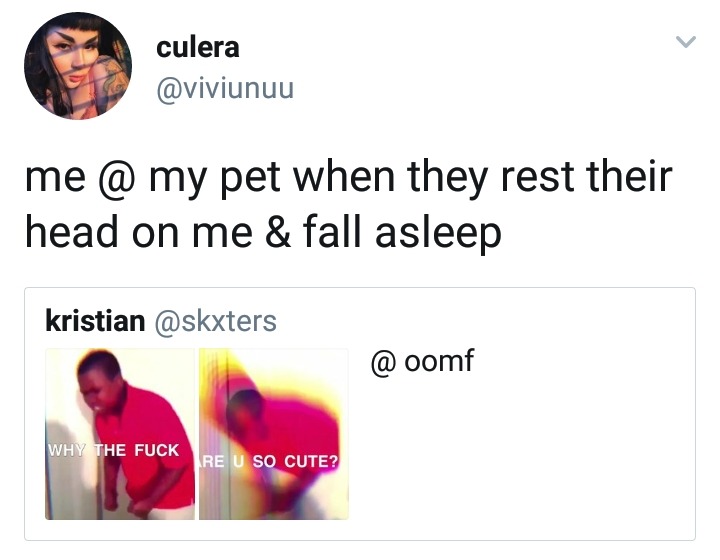Open culera's round profile avatar
Image resolution: width=720 pixels, height=560 pixels.
pyautogui.click(x=78, y=67)
